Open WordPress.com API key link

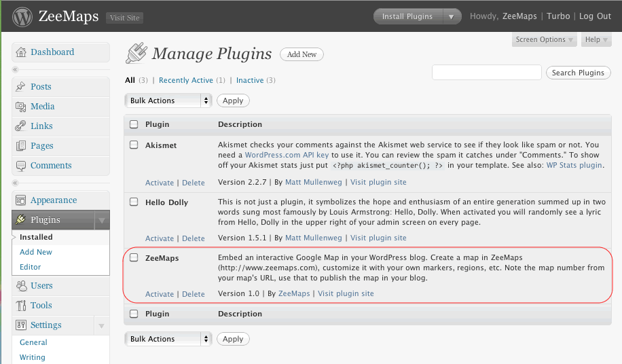287,155
